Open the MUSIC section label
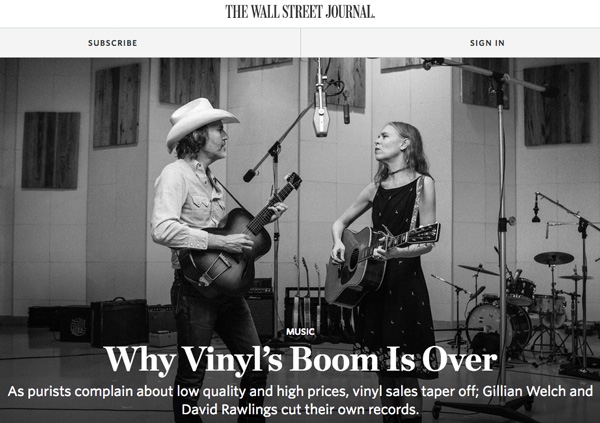Viewport: 600px width, 423px height. tap(300, 332)
